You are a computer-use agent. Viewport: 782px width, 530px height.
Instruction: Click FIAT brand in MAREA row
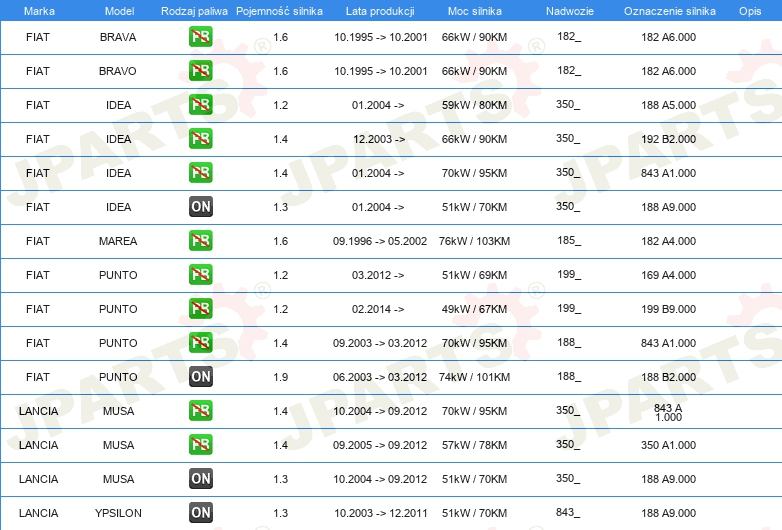point(38,241)
